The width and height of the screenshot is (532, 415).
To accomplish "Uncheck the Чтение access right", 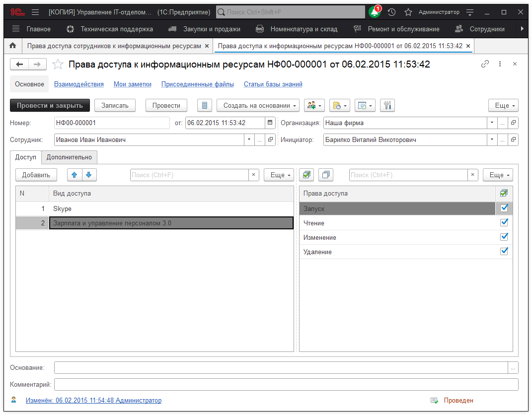I will 504,223.
